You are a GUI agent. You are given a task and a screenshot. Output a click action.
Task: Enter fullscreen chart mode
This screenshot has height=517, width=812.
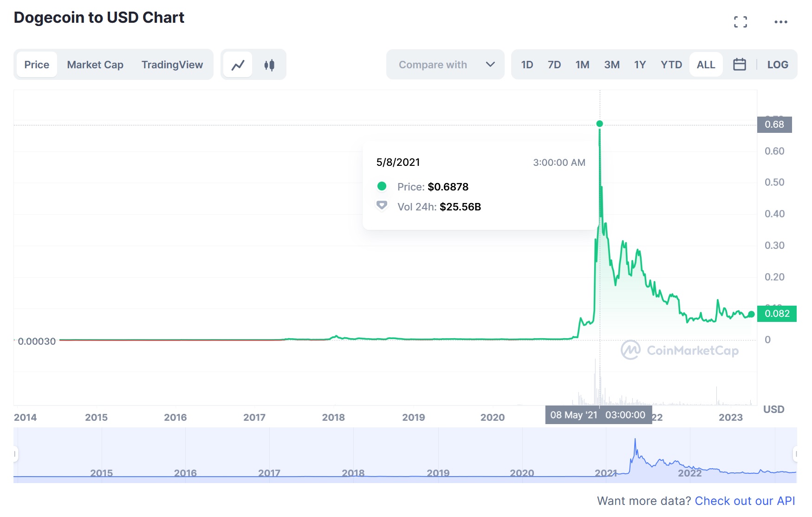point(741,22)
